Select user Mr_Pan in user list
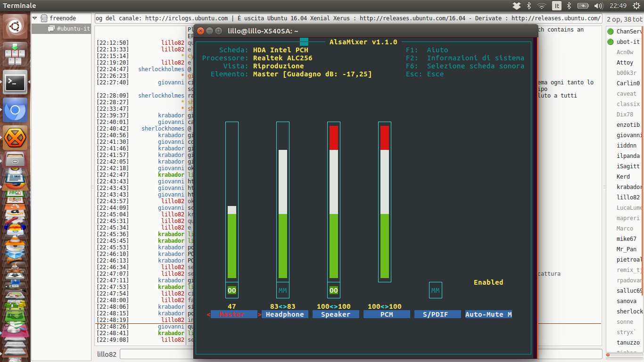This screenshot has width=644, height=362. 627,249
